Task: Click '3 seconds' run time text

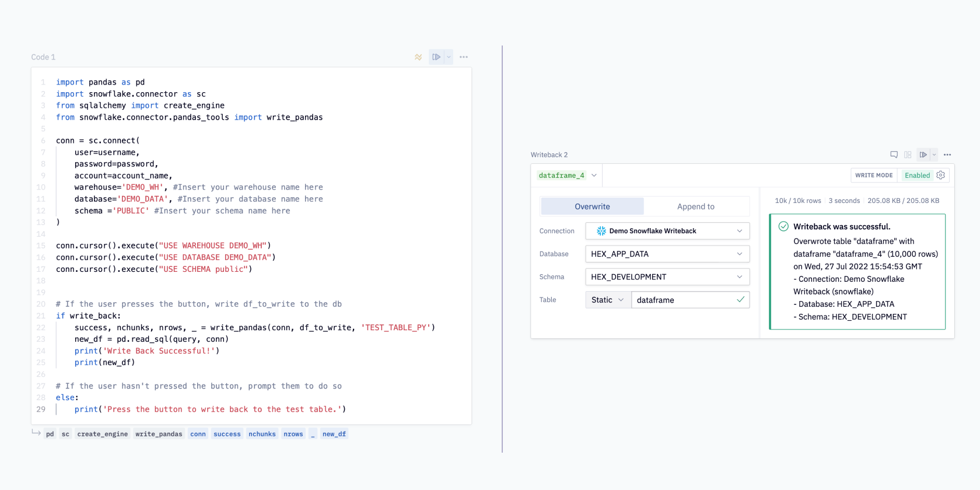Action: tap(844, 201)
